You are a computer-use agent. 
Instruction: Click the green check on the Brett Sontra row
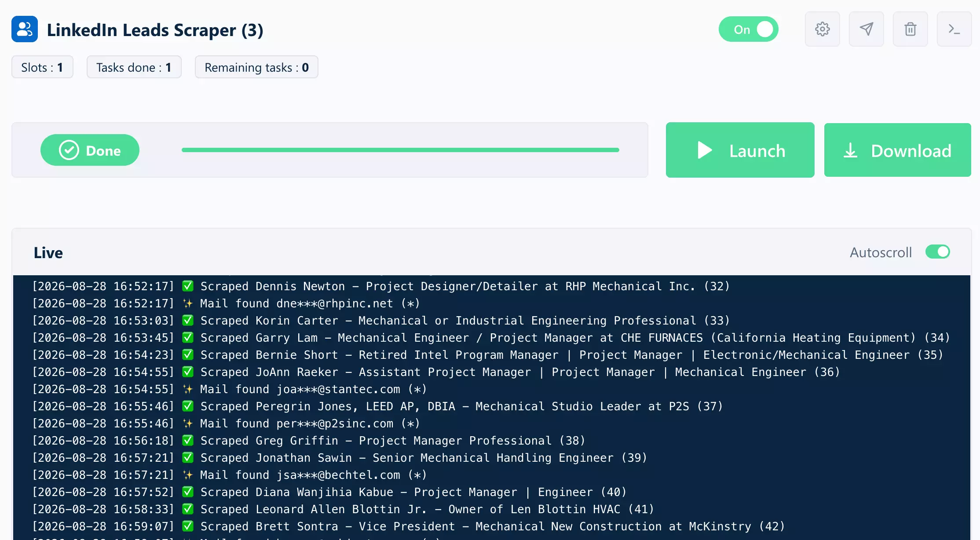point(188,526)
